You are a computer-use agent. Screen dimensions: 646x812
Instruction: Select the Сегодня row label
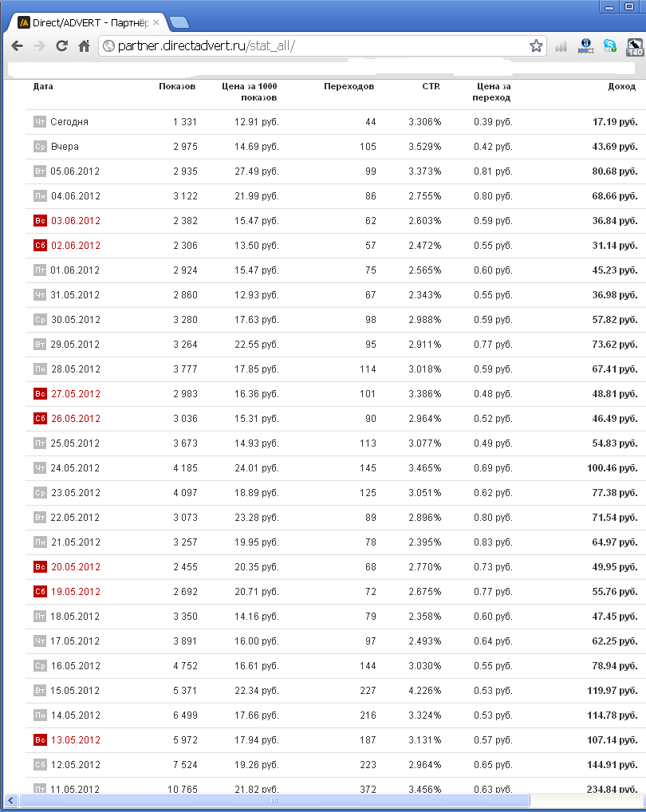click(69, 122)
